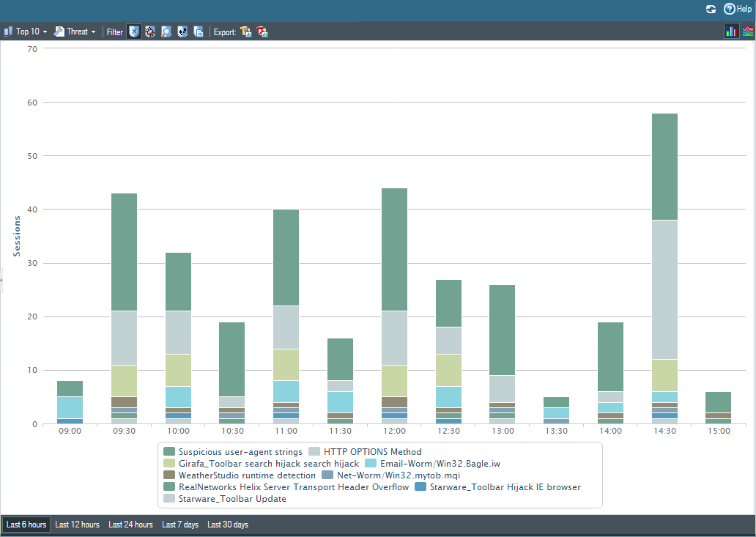Open the Help link
Screen dimensions: 756x537
738,9
